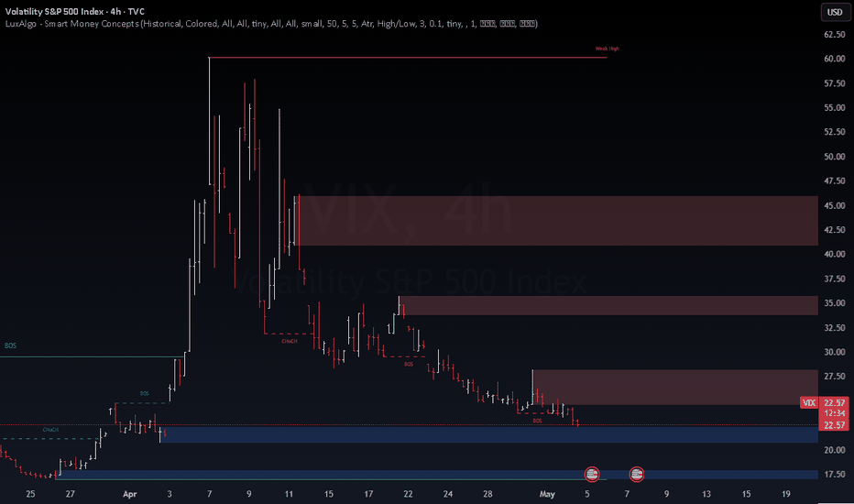Select the red order block zone near 27.50
The image size is (854, 504).
(675, 388)
